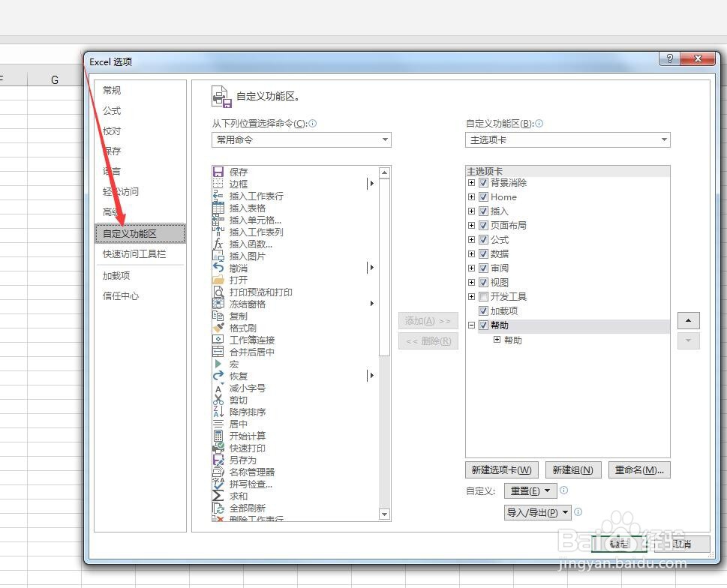
Task: Select the 降序排序 sort icon
Action: [x=218, y=412]
